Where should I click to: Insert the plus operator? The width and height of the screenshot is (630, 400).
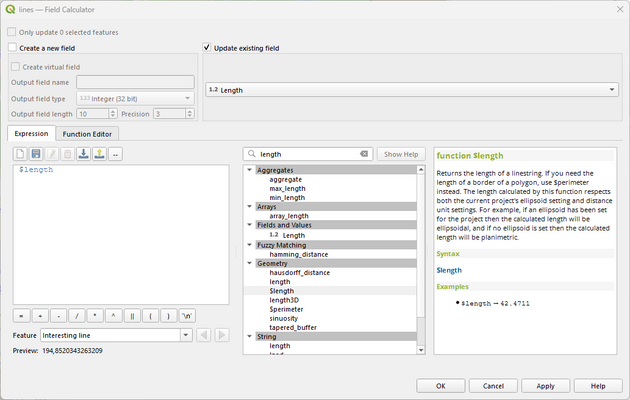coord(40,316)
